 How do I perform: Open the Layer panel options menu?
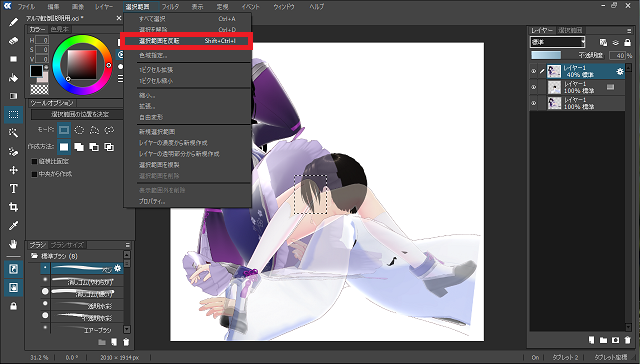(x=629, y=31)
